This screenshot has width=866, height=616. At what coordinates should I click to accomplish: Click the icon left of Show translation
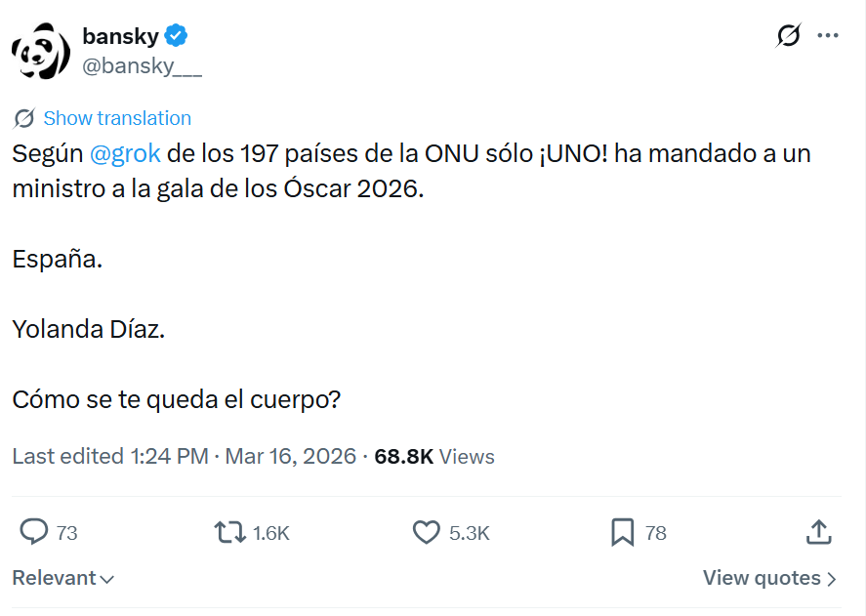click(24, 119)
